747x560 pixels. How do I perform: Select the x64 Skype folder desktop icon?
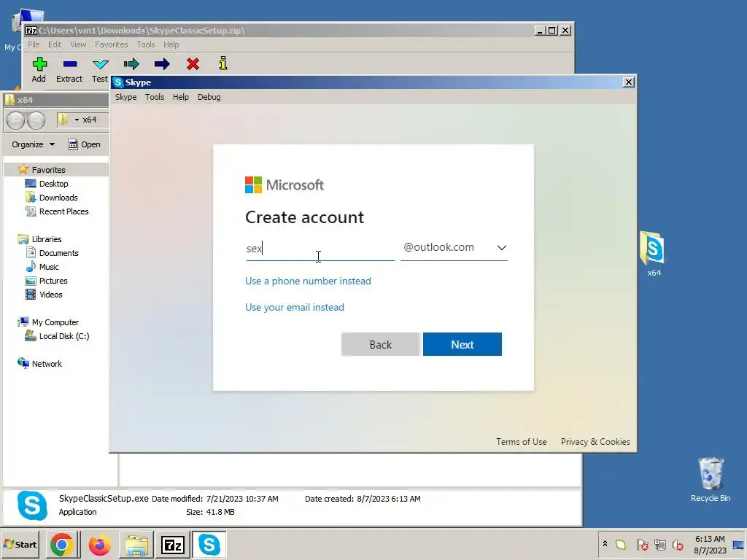[x=653, y=254]
